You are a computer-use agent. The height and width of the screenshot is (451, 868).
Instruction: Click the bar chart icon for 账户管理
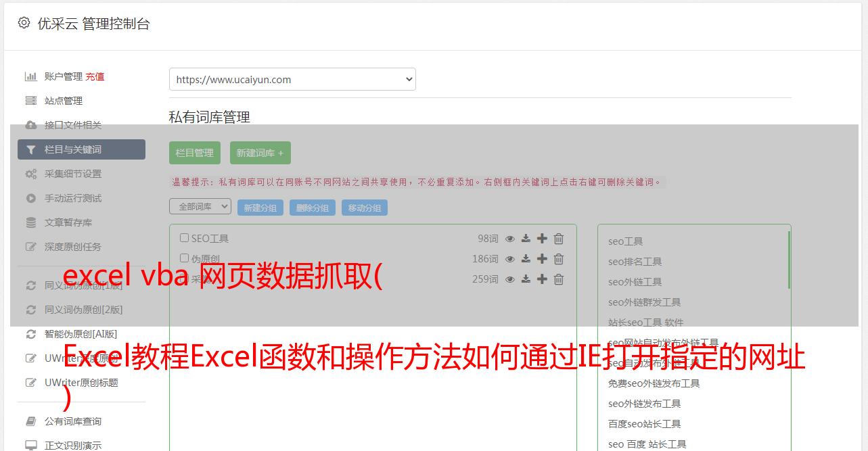pos(31,76)
